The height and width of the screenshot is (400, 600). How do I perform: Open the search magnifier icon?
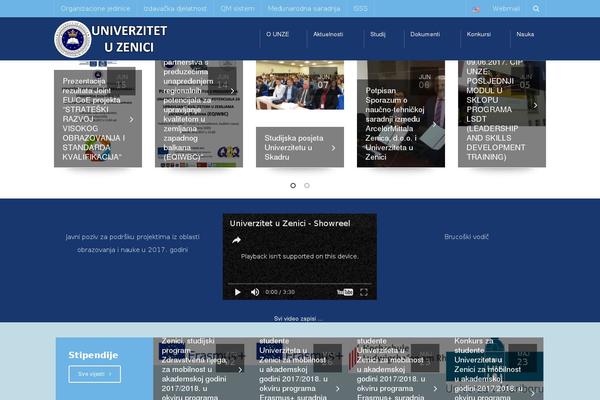(x=536, y=8)
